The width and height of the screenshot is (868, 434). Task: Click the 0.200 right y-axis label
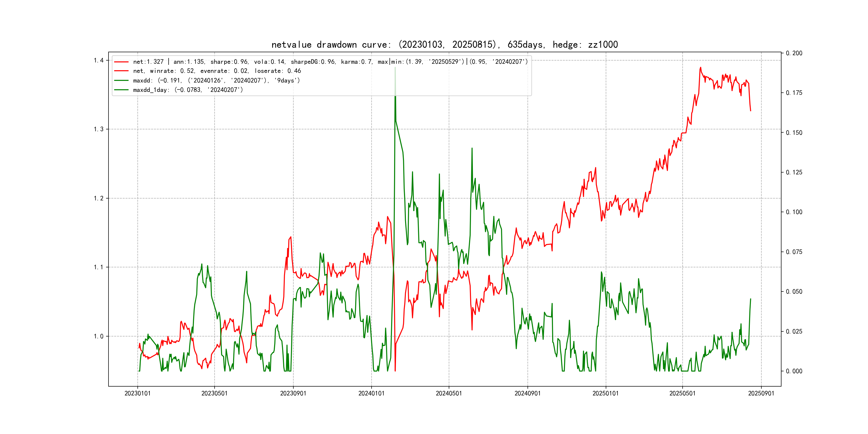[x=794, y=53]
